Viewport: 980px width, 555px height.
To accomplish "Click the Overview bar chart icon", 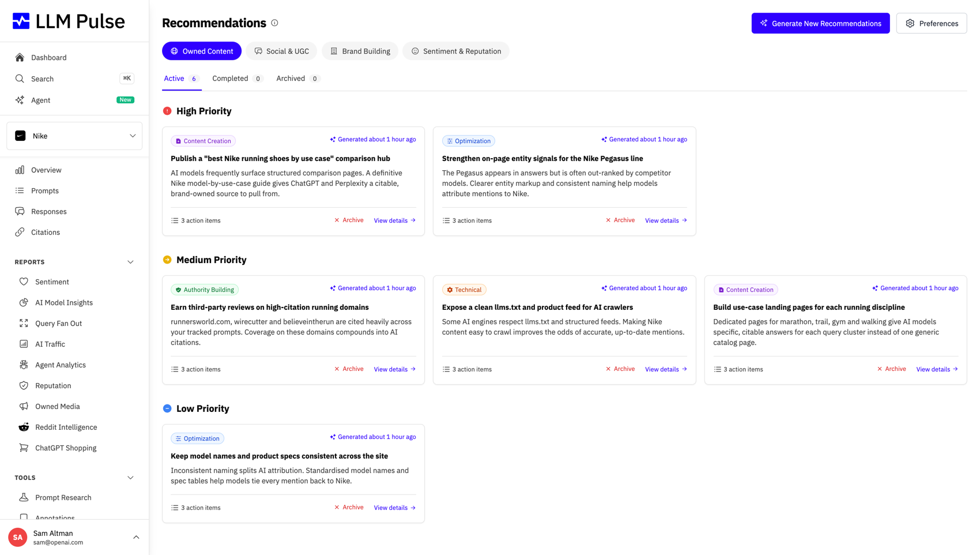I will pos(20,170).
